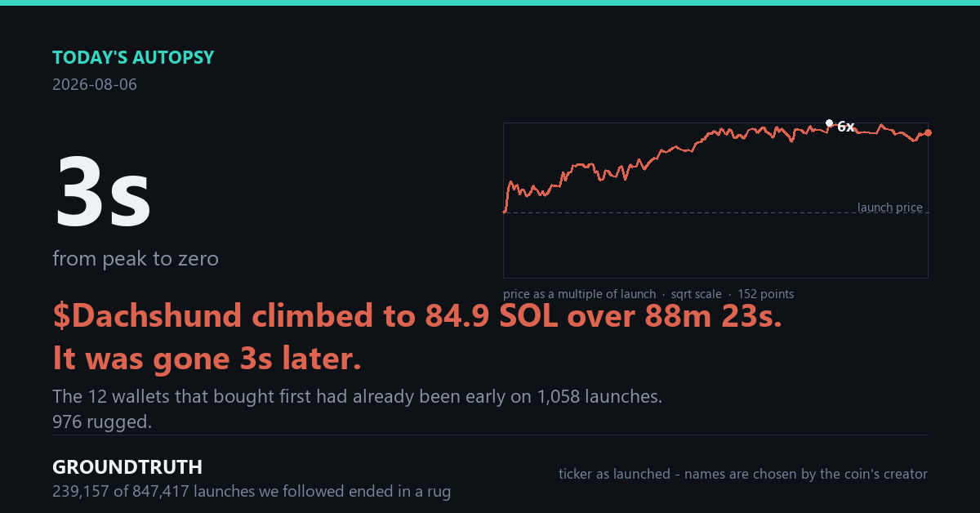Viewport: 980px width, 513px height.
Task: Click the '6x' label on the chart
Action: tap(845, 127)
